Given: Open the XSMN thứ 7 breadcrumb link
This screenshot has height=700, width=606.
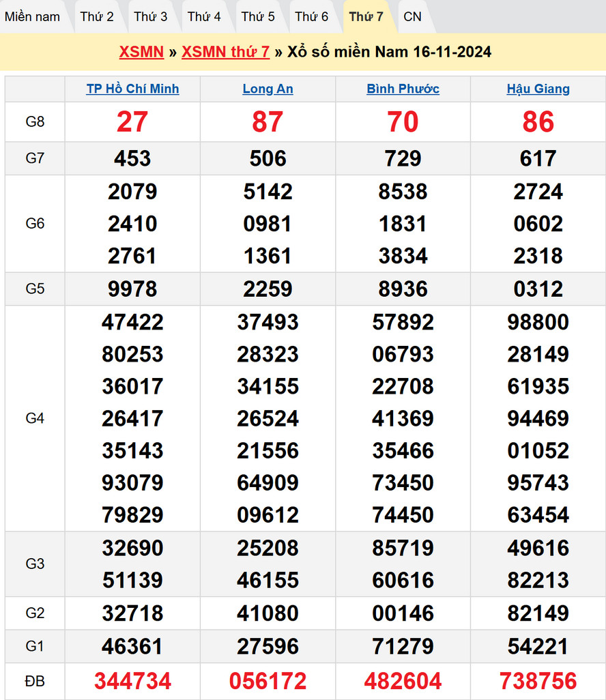Looking at the screenshot, I should click(x=225, y=52).
